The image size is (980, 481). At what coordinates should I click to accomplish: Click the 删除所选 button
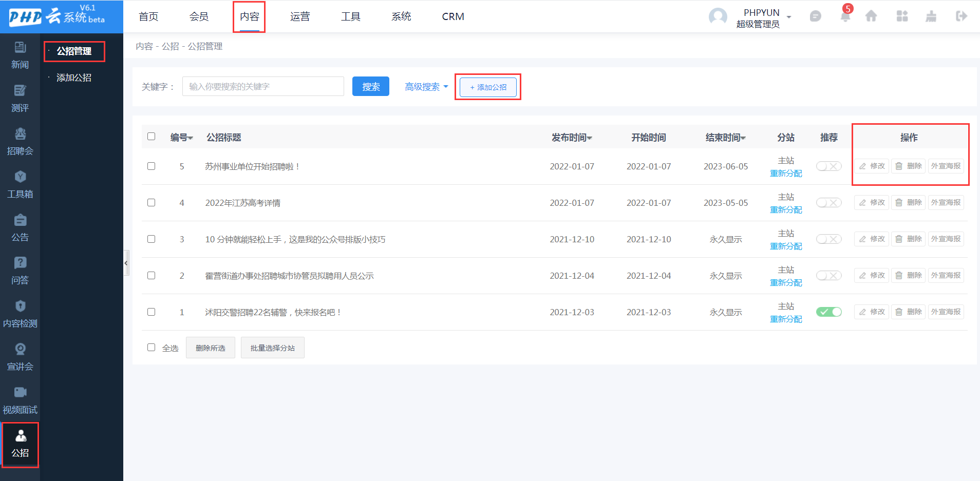point(211,348)
